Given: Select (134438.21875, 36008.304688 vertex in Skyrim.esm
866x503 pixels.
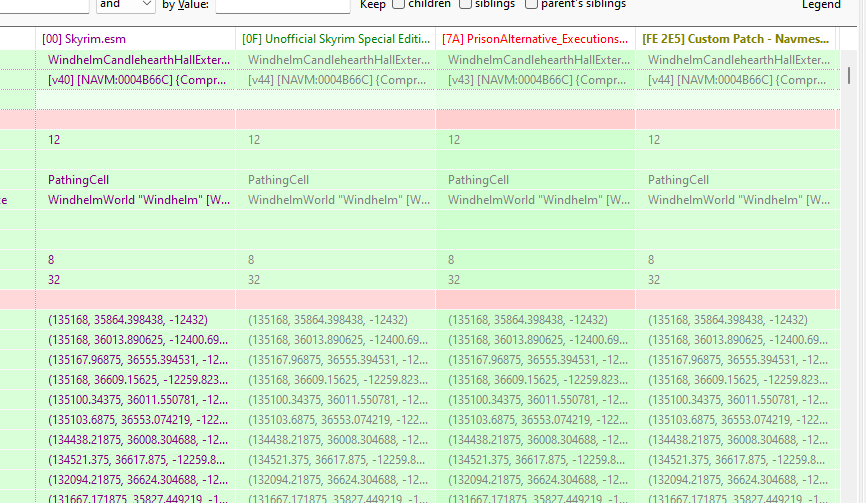Looking at the screenshot, I should 136,440.
